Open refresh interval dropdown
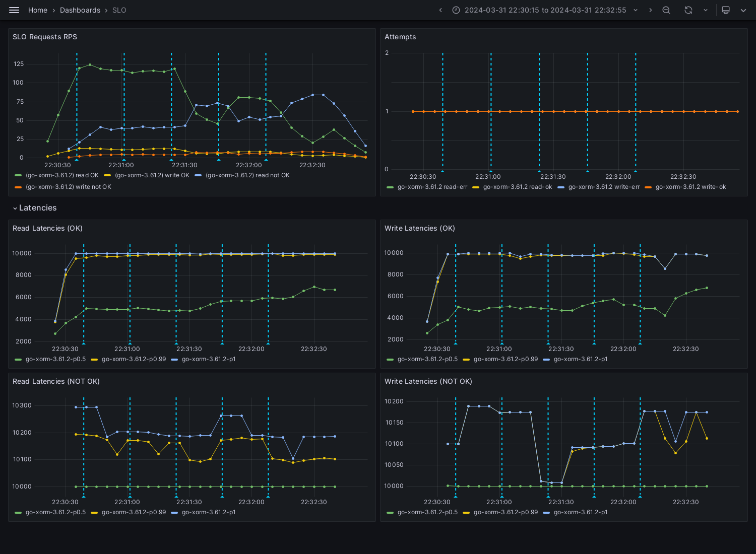 click(x=705, y=10)
